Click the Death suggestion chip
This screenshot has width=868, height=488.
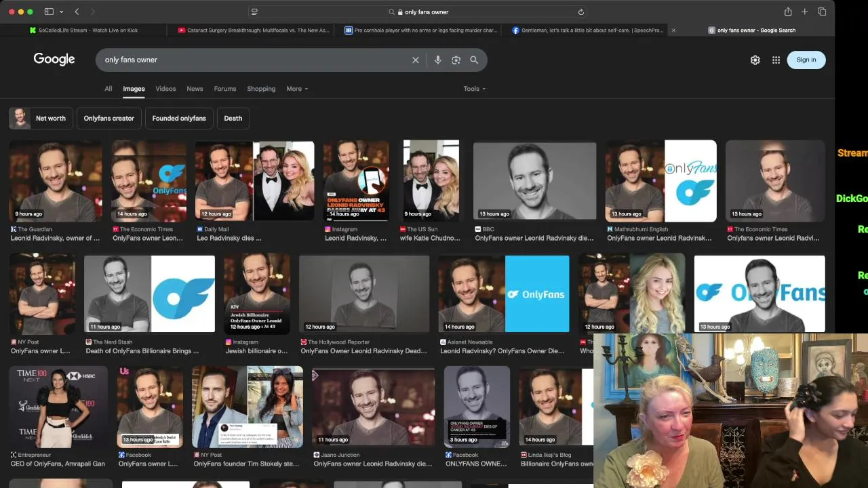[233, 118]
